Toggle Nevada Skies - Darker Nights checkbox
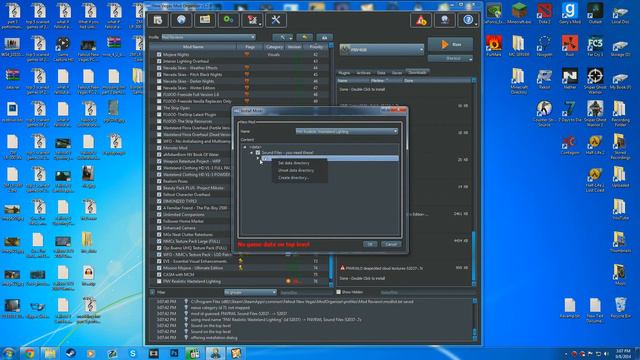The width and height of the screenshot is (640, 360). [x=159, y=81]
